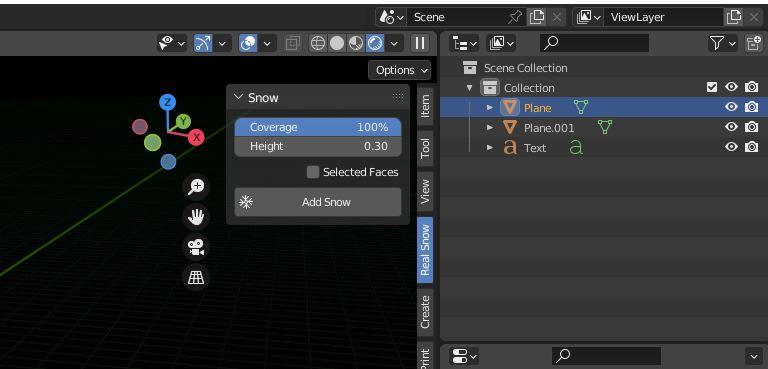The height and width of the screenshot is (369, 768).
Task: Open the view layer browse dropdown
Action: [589, 17]
